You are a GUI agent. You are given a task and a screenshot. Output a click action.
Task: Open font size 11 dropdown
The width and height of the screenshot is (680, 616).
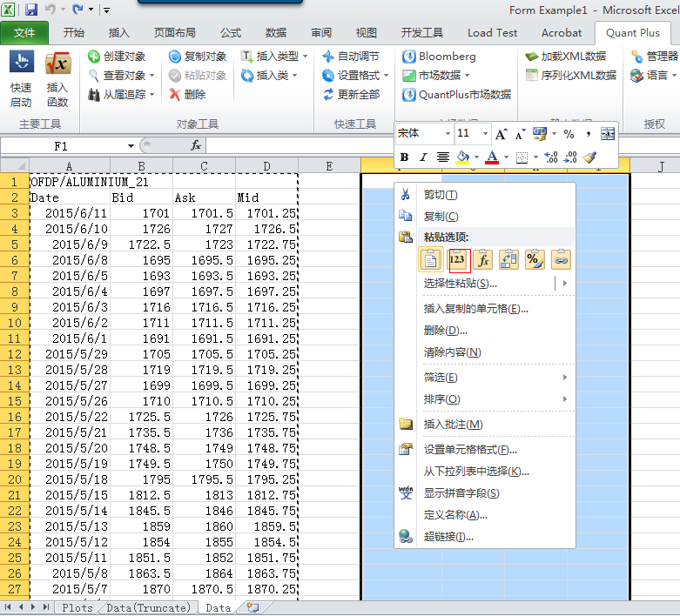click(485, 133)
